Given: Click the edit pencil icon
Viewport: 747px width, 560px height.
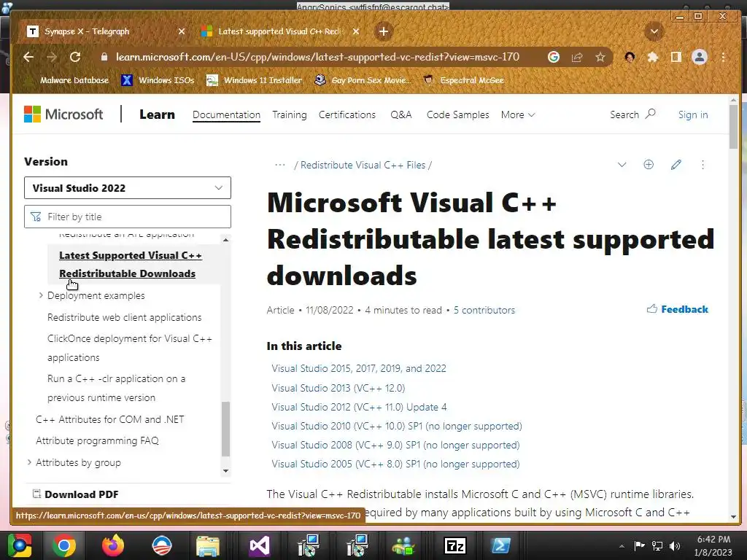Looking at the screenshot, I should click(x=676, y=165).
